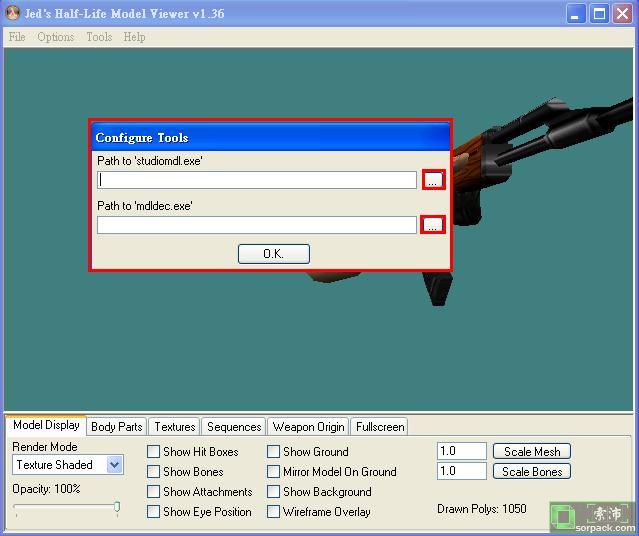
Task: Browse for studiomdl.exe path
Action: point(433,180)
